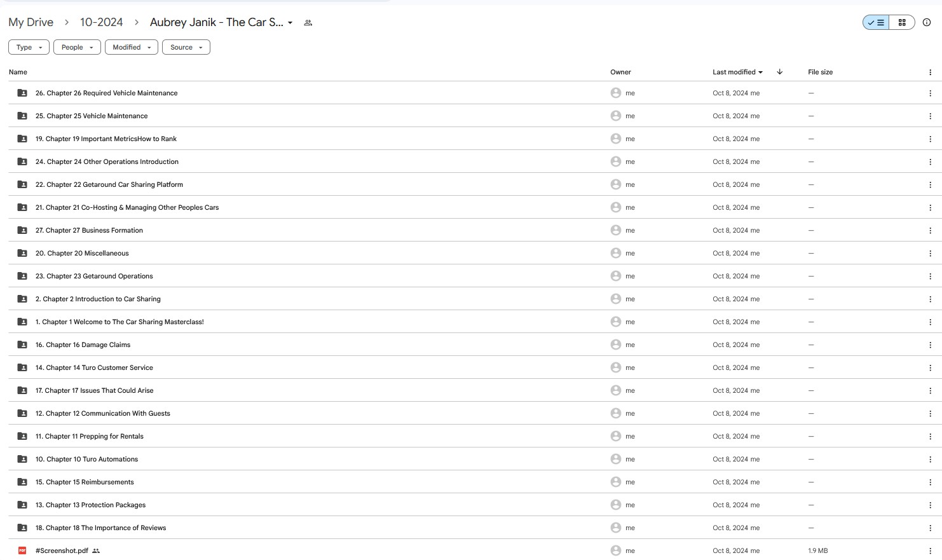This screenshot has height=560, width=942.
Task: Open more actions for Chapter 26 Required Vehicle Maintenance
Action: 931,93
